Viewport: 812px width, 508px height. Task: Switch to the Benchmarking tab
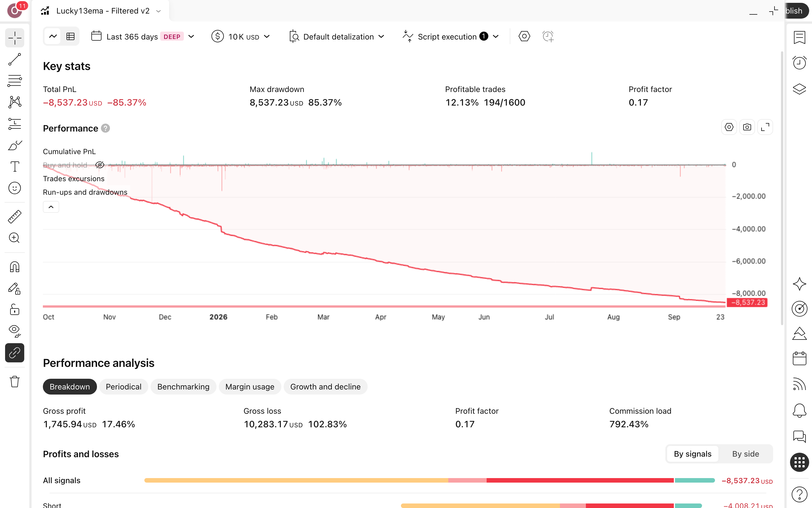183,387
